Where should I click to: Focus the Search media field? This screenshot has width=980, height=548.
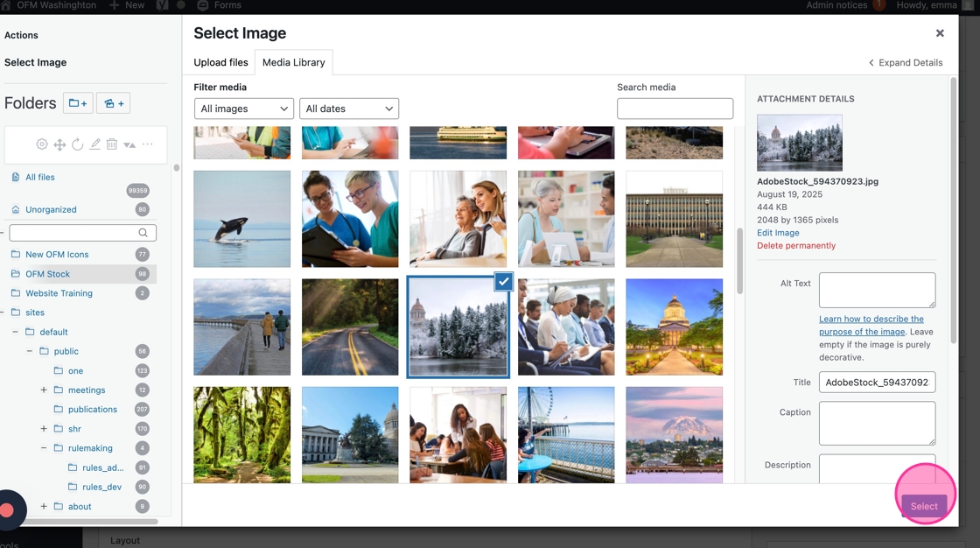coord(675,109)
